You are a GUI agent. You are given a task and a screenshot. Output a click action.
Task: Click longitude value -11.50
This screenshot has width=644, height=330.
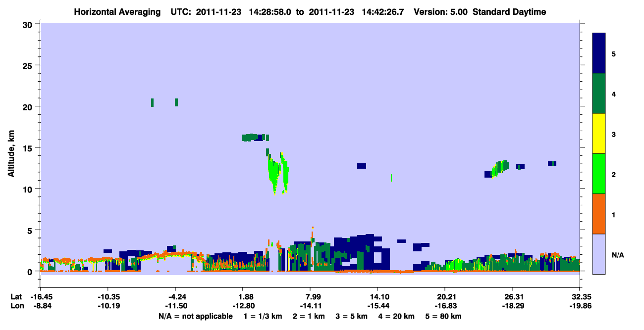[175, 305]
